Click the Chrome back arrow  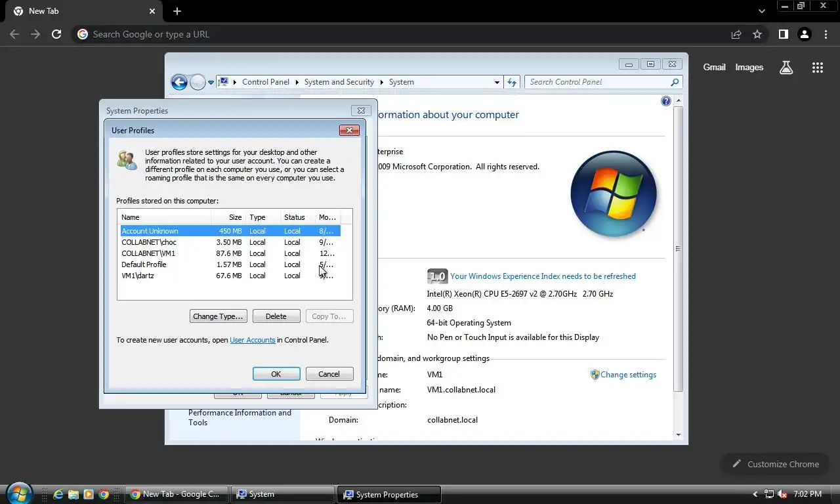[15, 34]
